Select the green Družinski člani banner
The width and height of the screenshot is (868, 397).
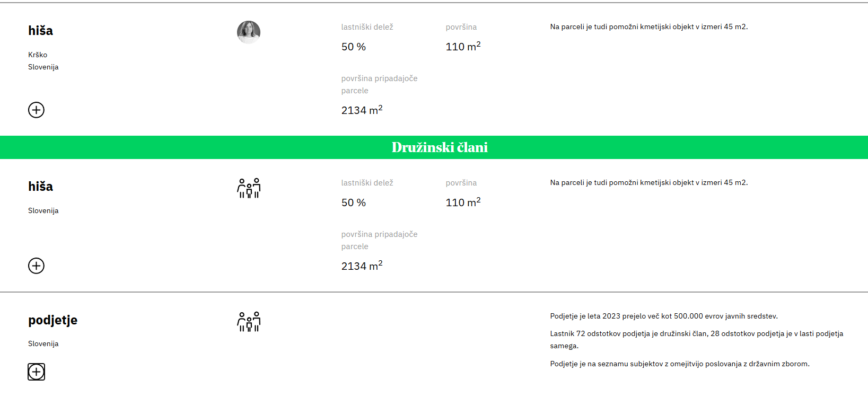point(439,147)
